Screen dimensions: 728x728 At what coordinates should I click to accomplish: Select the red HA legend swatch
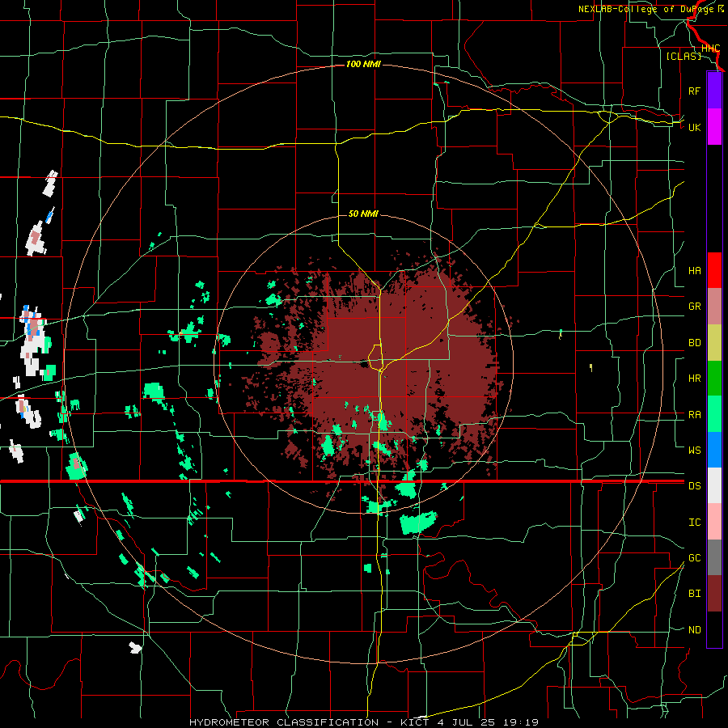[x=714, y=270]
